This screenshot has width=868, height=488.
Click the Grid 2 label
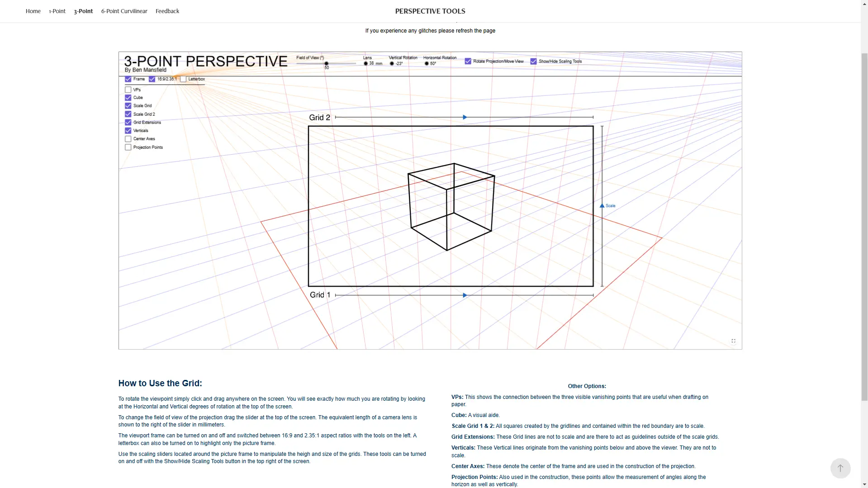click(319, 118)
